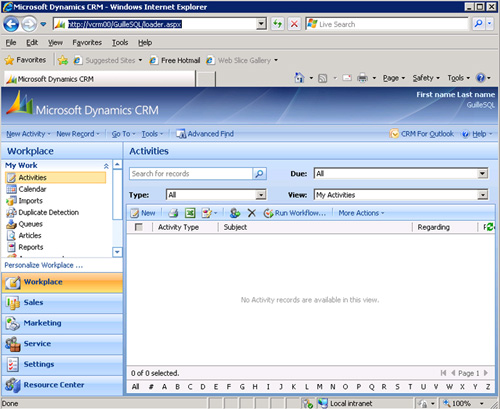Click the Refresh page icon
The height and width of the screenshot is (409, 500).
[x=277, y=24]
